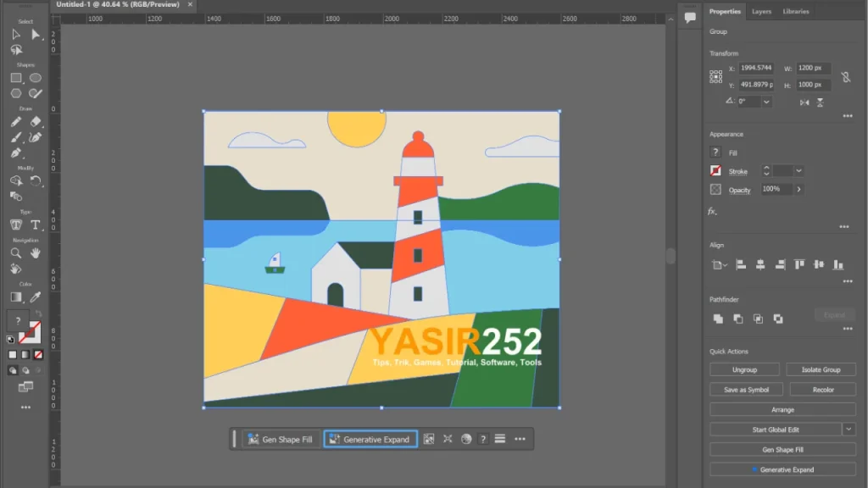
Task: Expand the opacity slider arrow
Action: (x=798, y=189)
